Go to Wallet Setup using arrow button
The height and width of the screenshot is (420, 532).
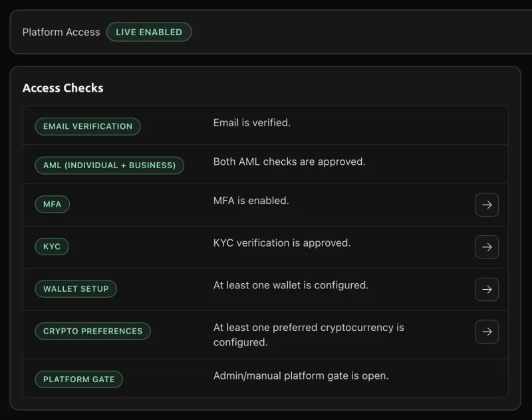pyautogui.click(x=487, y=289)
